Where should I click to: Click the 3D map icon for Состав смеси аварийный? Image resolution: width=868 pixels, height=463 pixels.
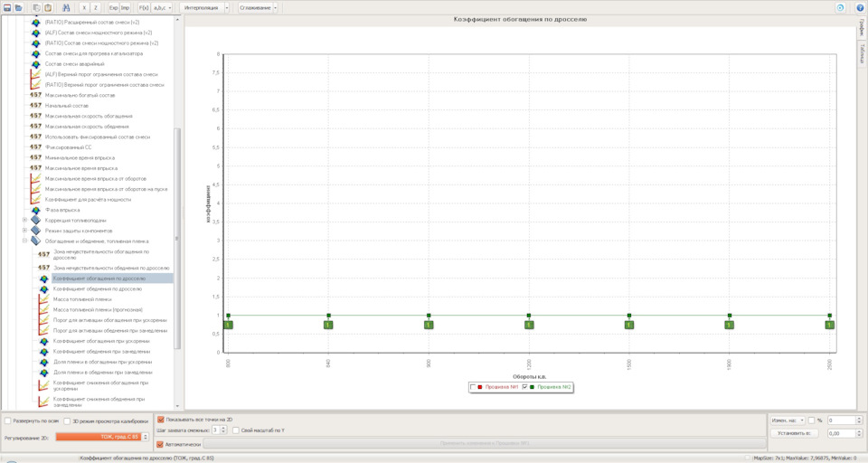pyautogui.click(x=36, y=63)
